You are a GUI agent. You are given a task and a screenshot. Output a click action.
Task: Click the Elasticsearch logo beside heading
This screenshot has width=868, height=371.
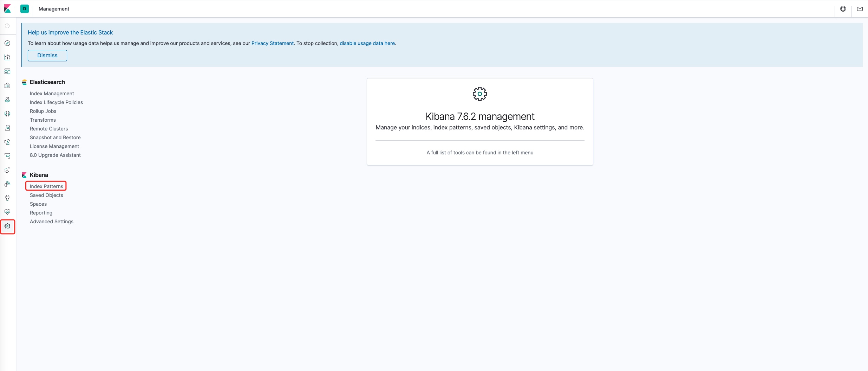coord(24,82)
